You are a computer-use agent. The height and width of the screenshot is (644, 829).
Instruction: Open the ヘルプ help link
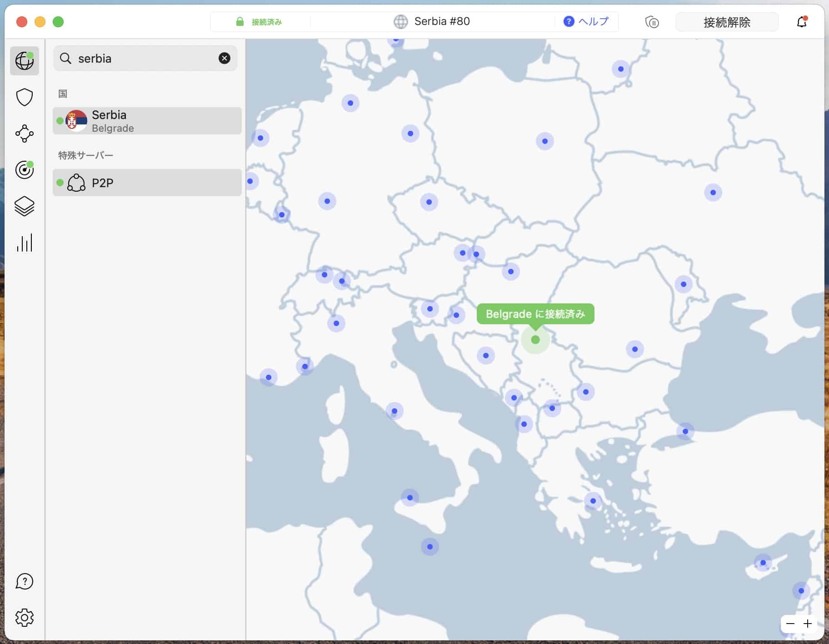pyautogui.click(x=586, y=21)
